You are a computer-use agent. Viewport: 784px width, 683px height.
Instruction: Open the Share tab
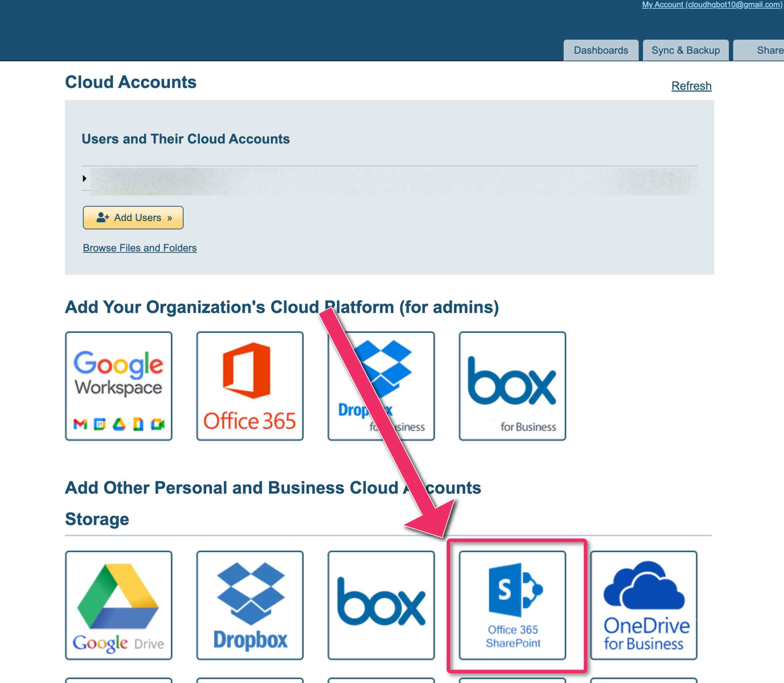pyautogui.click(x=758, y=50)
